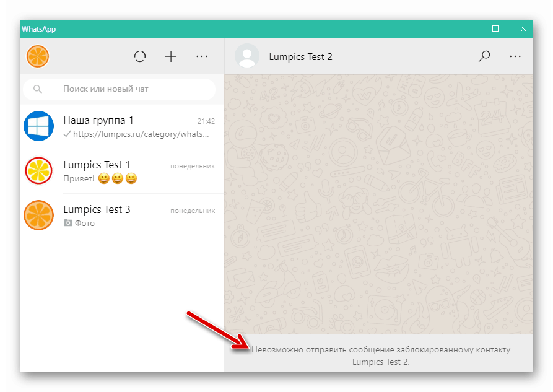Open the search icon in Lumpics Test 2 chat
Screen dimensions: 553x392
(x=484, y=56)
